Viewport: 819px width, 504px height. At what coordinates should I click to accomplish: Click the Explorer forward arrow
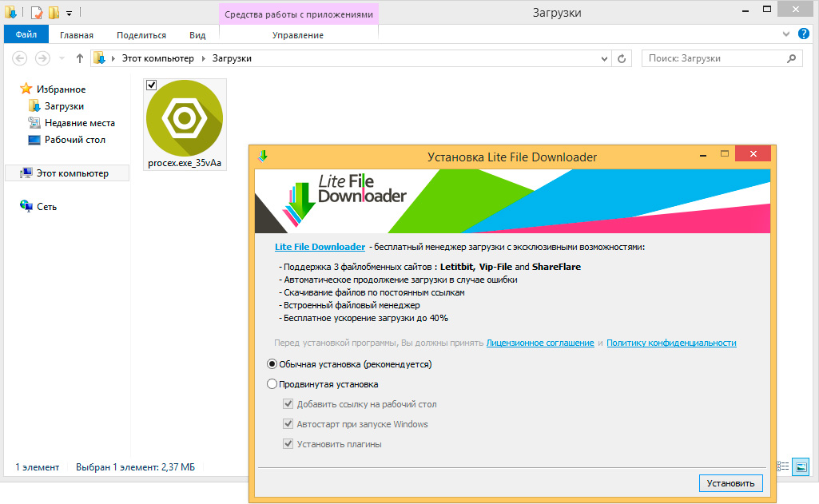tap(43, 58)
